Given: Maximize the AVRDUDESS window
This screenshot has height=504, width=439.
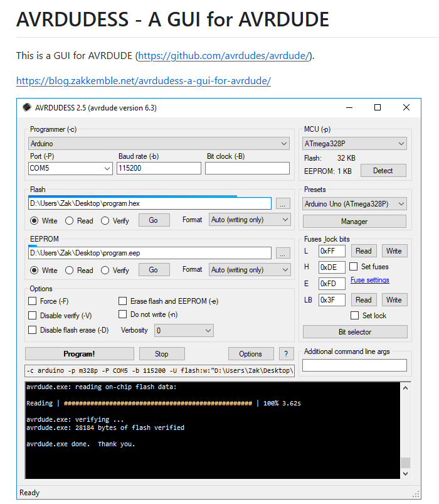Looking at the screenshot, I should click(x=378, y=107).
